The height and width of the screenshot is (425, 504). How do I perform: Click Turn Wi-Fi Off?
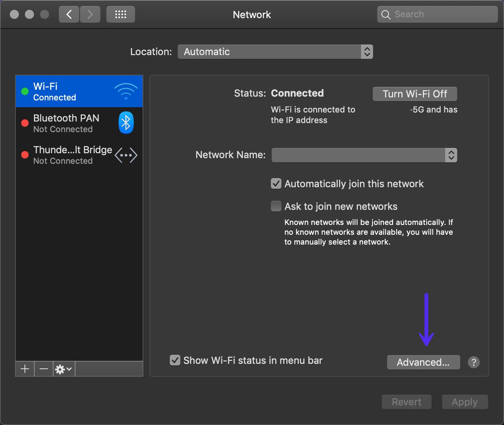point(415,94)
